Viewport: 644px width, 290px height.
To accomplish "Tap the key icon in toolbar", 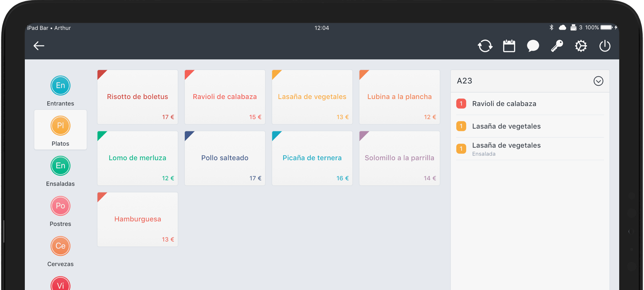I will click(x=557, y=46).
